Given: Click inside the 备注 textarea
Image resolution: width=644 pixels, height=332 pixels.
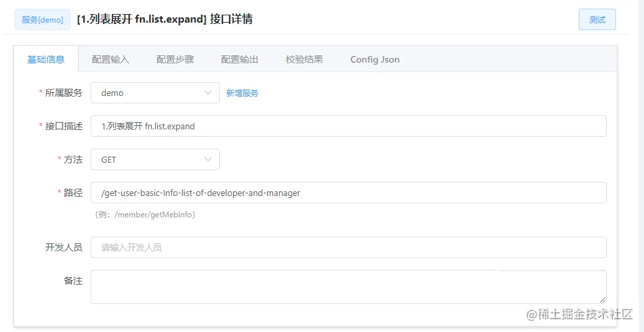Looking at the screenshot, I should click(348, 287).
